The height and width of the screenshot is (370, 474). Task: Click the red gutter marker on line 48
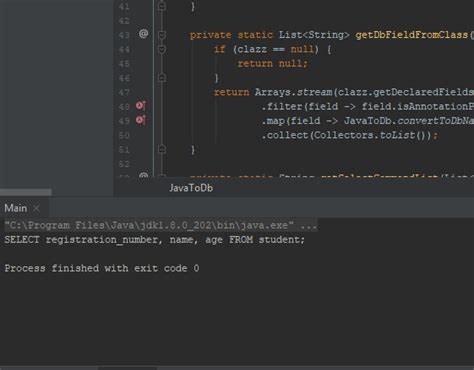(x=141, y=106)
